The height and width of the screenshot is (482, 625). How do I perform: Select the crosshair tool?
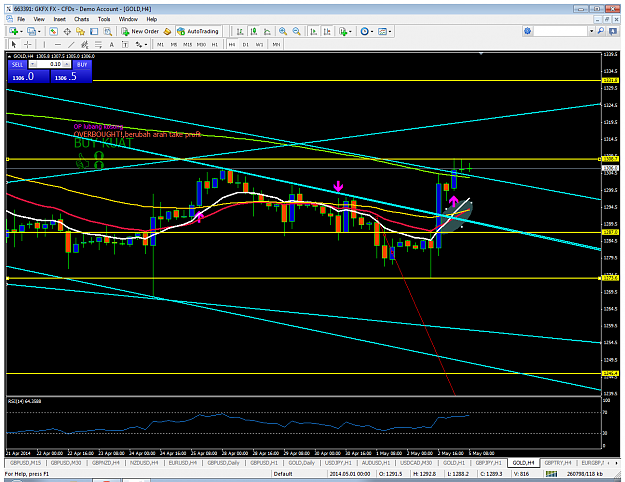(x=28, y=44)
